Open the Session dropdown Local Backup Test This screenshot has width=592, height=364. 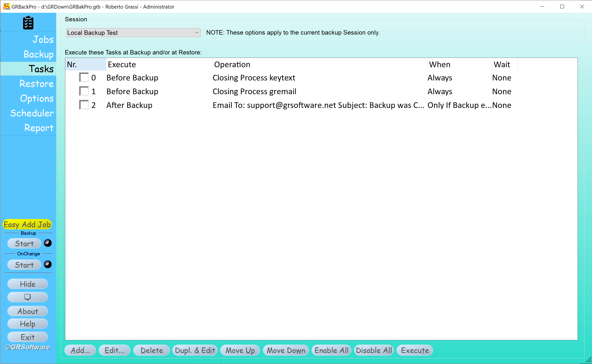[133, 33]
